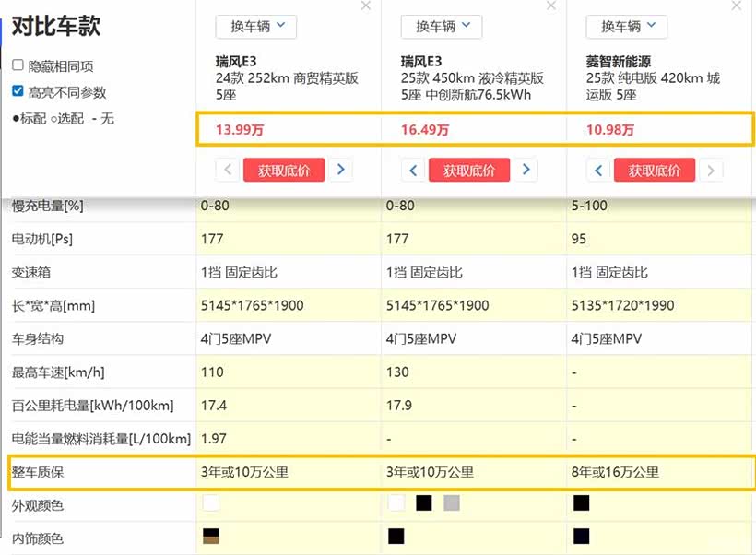
Task: Click the 5-100 slow charge value
Action: [589, 206]
